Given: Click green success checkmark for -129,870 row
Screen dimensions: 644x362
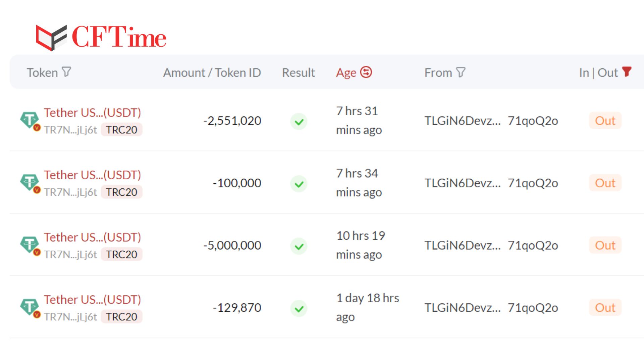Looking at the screenshot, I should (299, 308).
